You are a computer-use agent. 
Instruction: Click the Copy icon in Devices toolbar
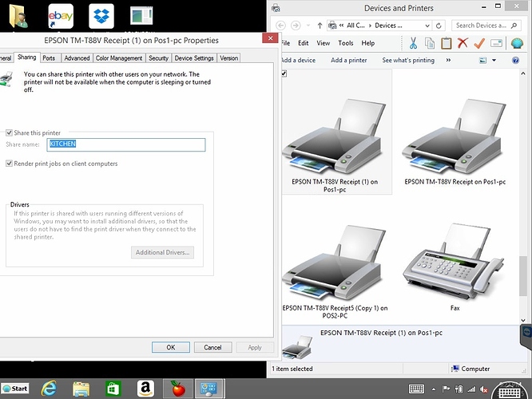430,43
